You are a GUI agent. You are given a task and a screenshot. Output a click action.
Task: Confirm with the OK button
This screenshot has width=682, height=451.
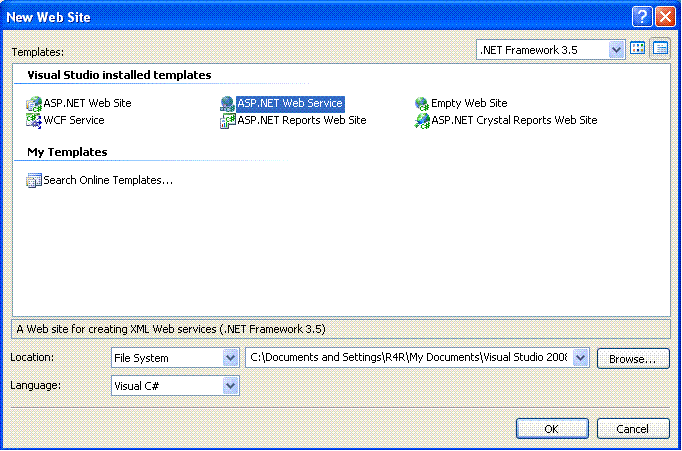point(552,429)
